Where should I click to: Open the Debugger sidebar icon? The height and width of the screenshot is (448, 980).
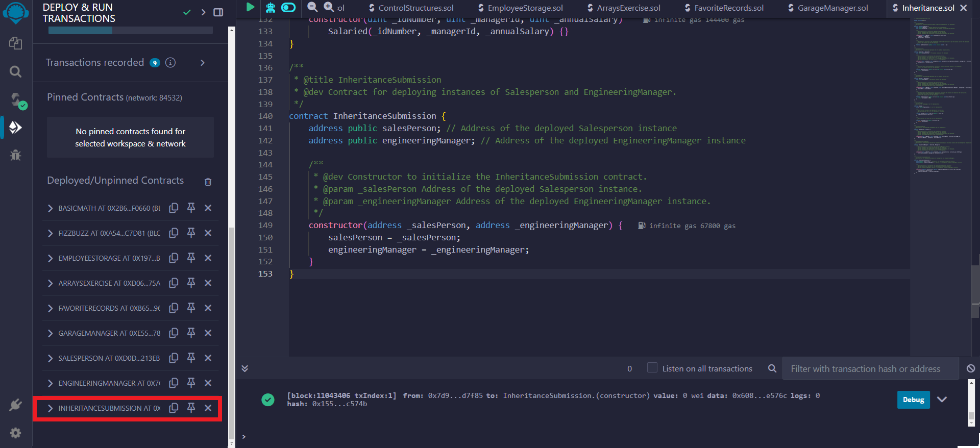[x=15, y=155]
